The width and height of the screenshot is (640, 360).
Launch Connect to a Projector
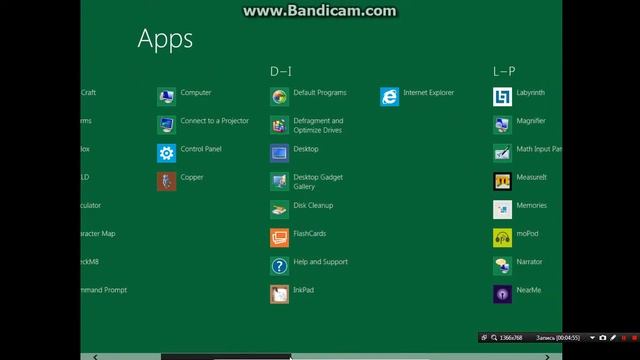[167, 125]
